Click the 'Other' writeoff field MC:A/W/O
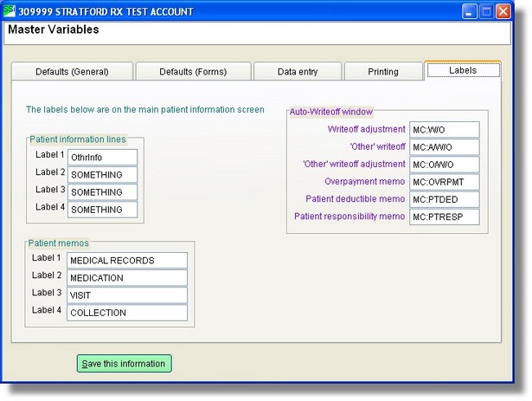The height and width of the screenshot is (401, 532). point(445,147)
